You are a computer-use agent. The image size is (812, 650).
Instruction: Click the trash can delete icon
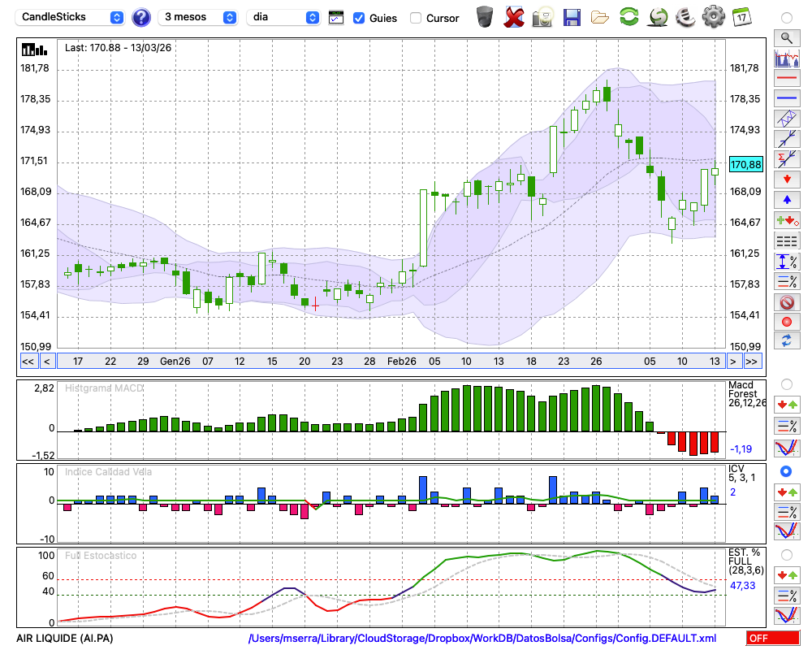(x=485, y=17)
